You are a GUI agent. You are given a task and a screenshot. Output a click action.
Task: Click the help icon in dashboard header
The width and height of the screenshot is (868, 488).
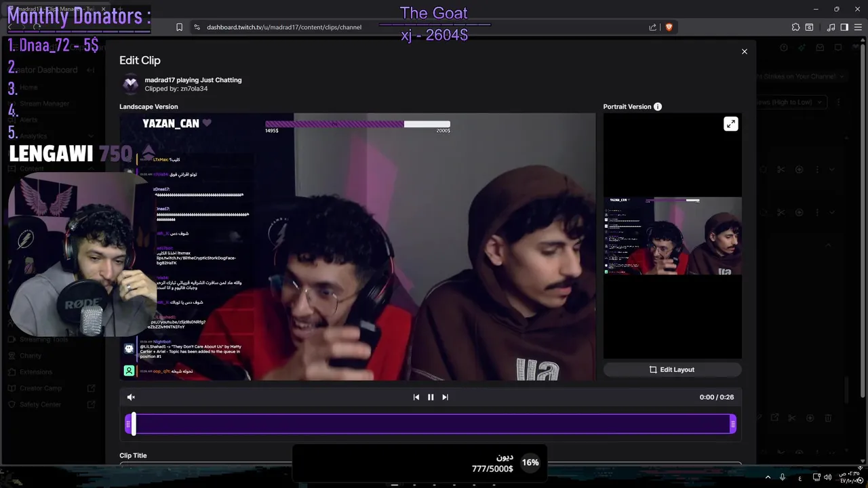coord(784,47)
